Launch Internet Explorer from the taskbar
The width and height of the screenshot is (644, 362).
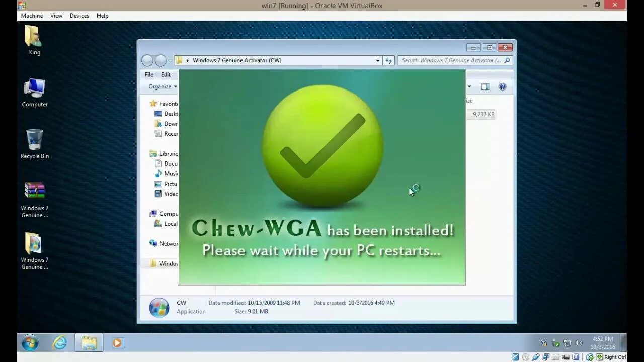point(60,343)
